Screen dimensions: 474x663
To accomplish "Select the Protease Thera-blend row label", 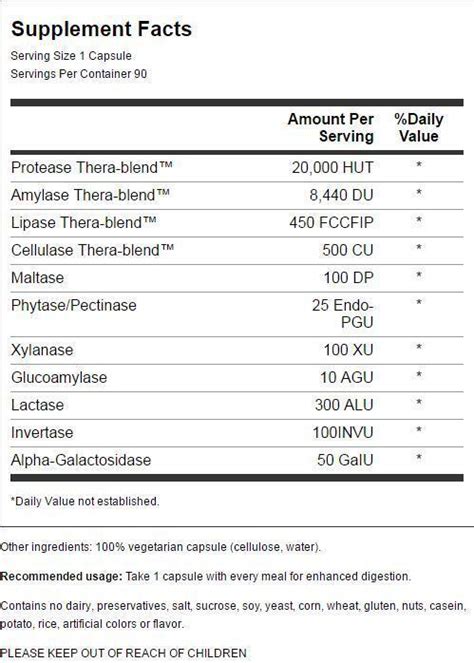I will pyautogui.click(x=92, y=167).
